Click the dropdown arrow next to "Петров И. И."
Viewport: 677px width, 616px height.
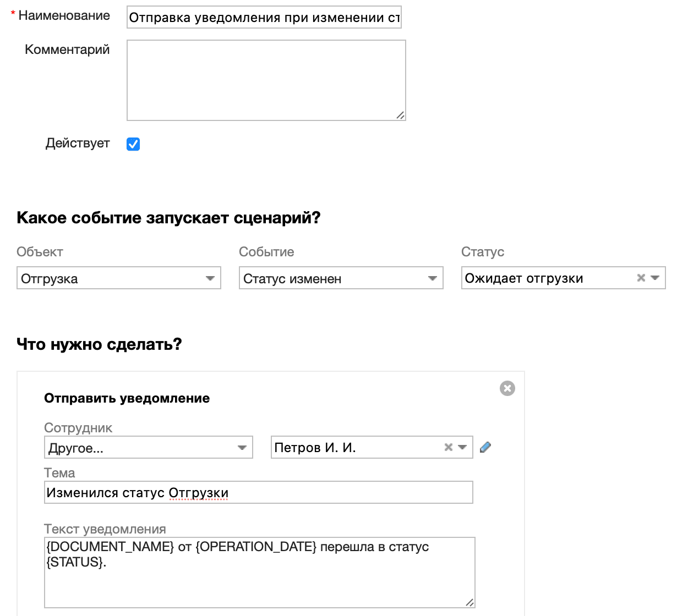(461, 447)
